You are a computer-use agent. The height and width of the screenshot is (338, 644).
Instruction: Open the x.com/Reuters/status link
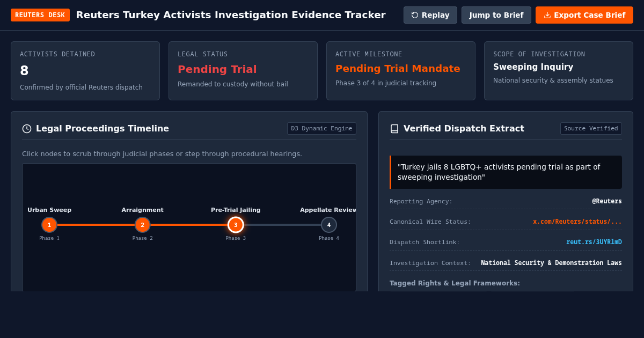pos(577,222)
